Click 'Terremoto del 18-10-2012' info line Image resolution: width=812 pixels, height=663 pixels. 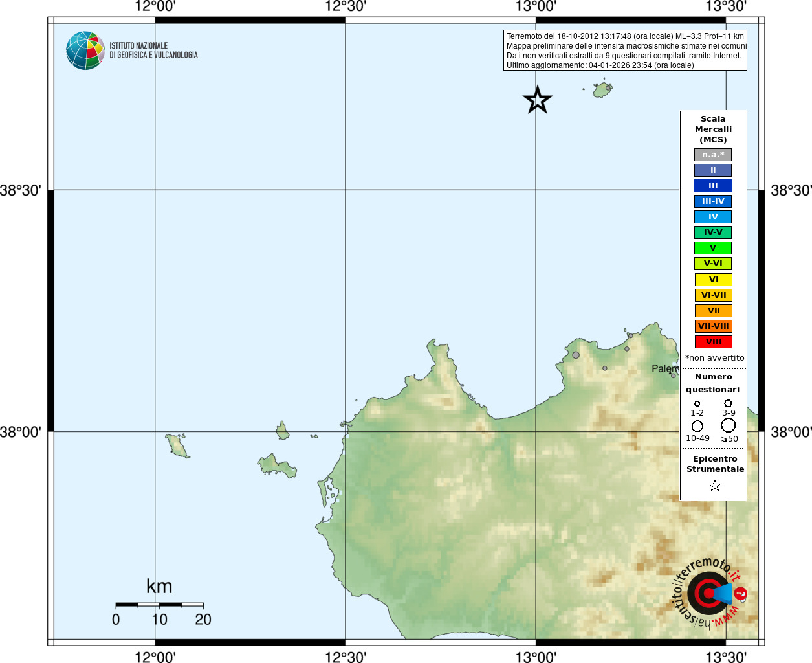(625, 36)
